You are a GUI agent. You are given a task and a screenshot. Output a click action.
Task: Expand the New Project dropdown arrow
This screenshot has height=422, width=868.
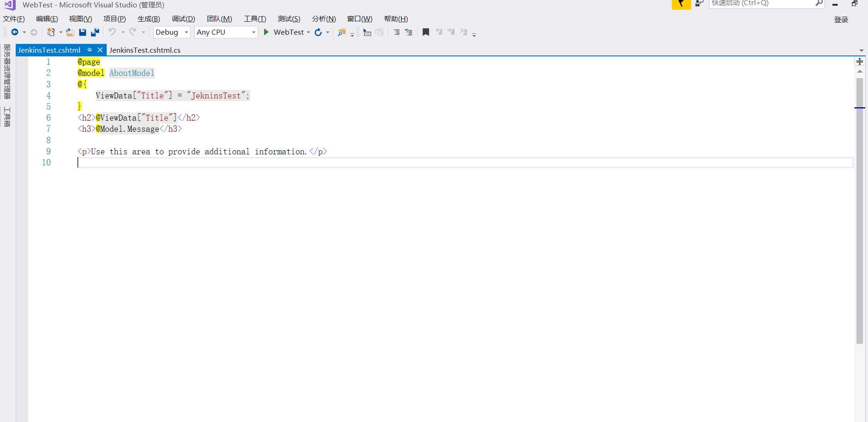point(60,32)
